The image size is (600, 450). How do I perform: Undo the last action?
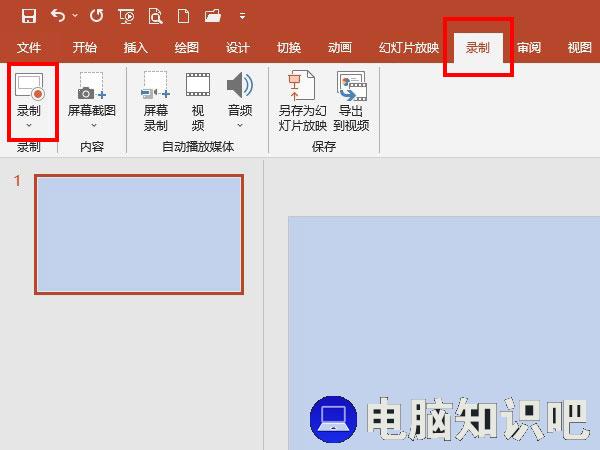58,16
